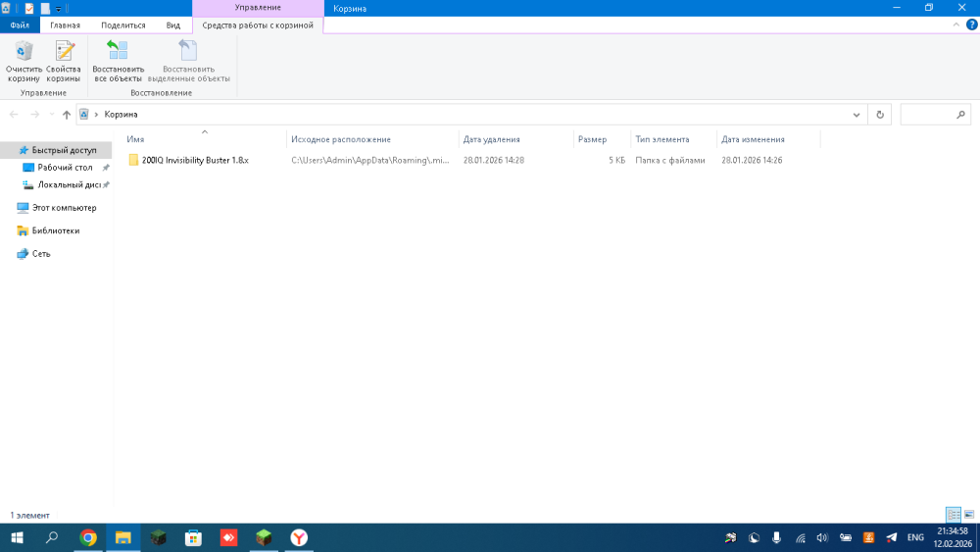
Task: Open the Minecraft grass block taskbar icon
Action: [264, 537]
